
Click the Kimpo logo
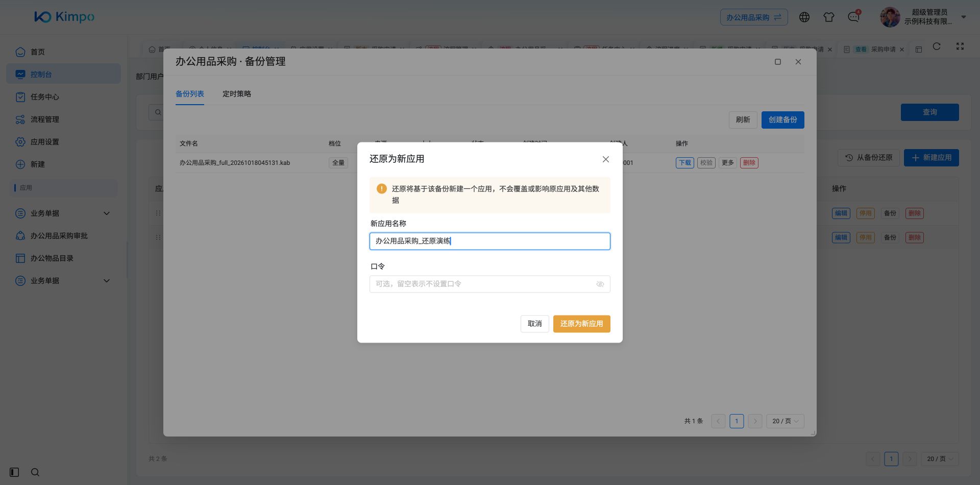(64, 17)
